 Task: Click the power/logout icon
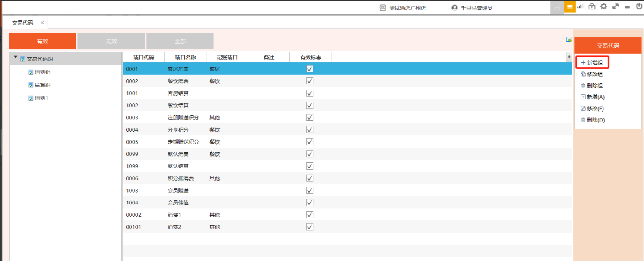click(639, 7)
